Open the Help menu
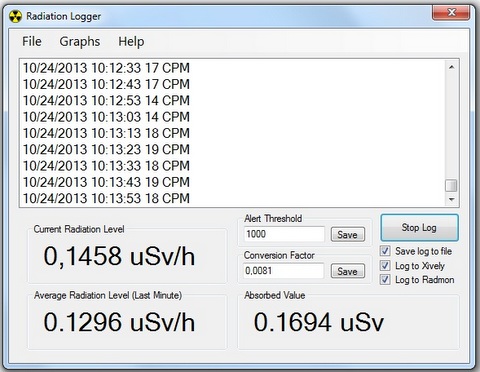 tap(131, 42)
